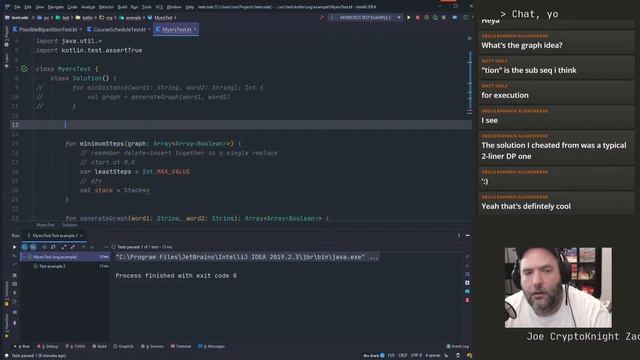Image resolution: width=640 pixels, height=360 pixels.
Task: Open the Help menu
Action: [x=190, y=7]
